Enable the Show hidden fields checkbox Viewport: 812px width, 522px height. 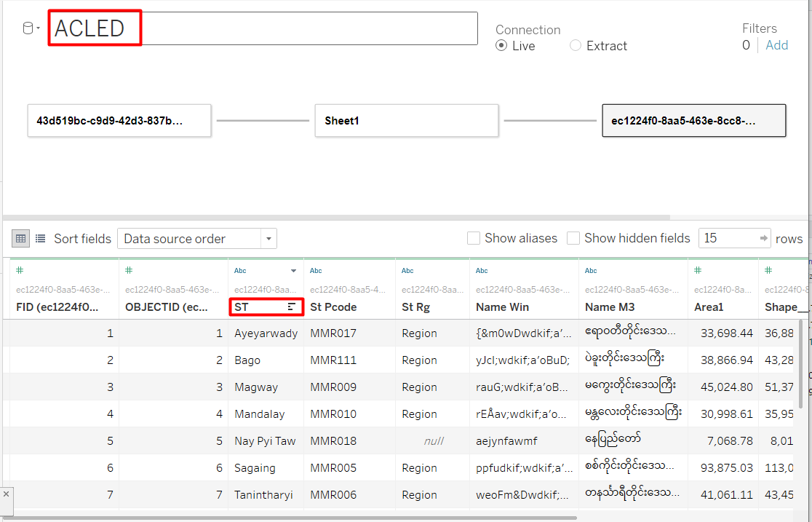[573, 238]
